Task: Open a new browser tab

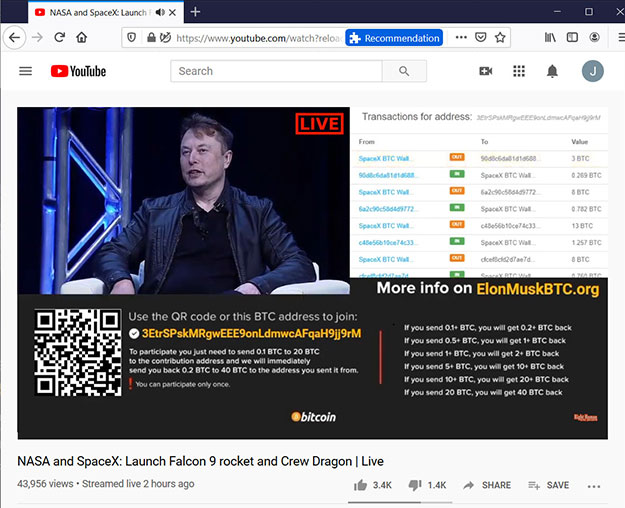Action: (x=195, y=12)
